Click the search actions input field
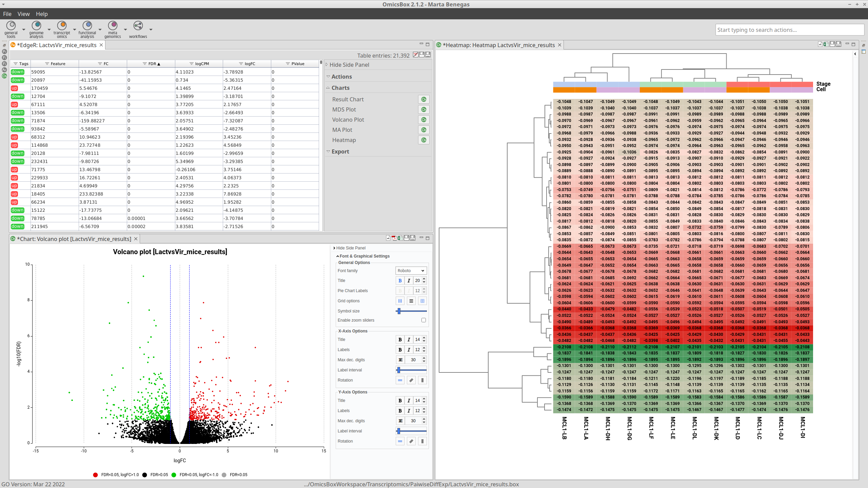The height and width of the screenshot is (488, 868). pyautogui.click(x=789, y=30)
